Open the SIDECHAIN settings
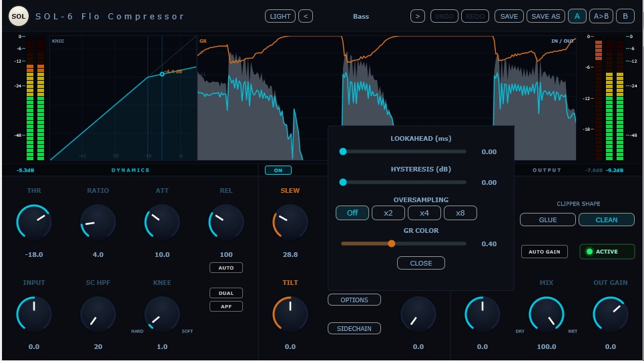This screenshot has width=644, height=361. (354, 328)
